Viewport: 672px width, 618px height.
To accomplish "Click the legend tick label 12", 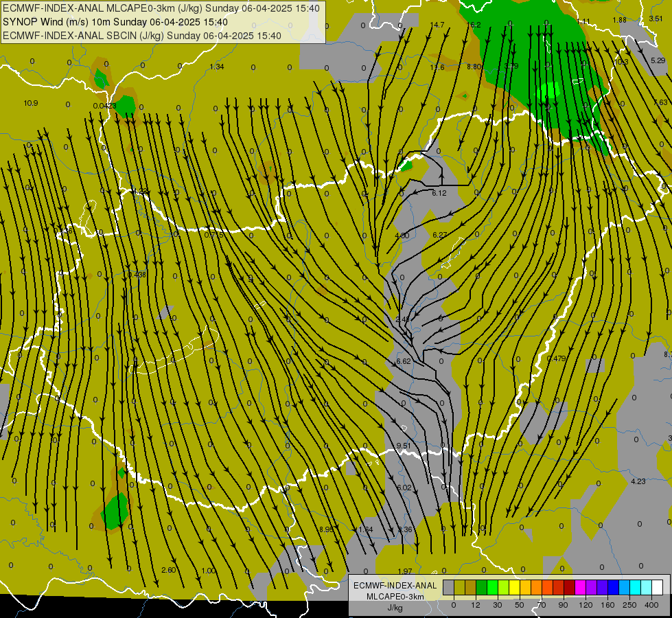I will point(475,605).
